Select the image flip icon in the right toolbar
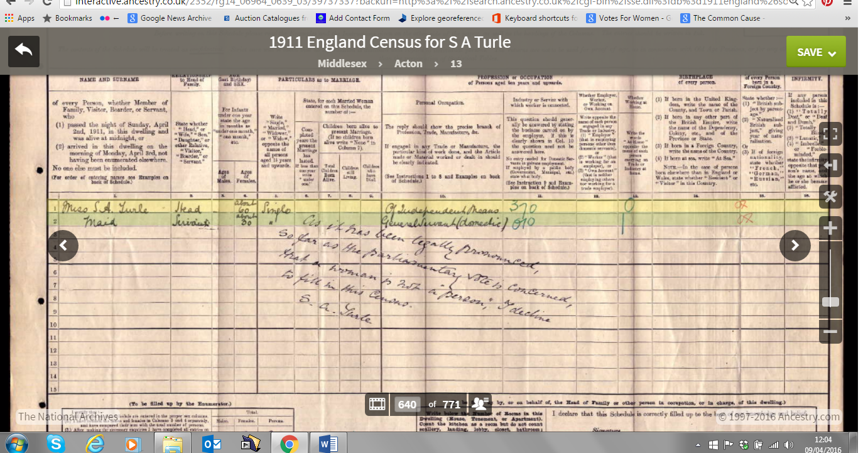 [x=830, y=165]
